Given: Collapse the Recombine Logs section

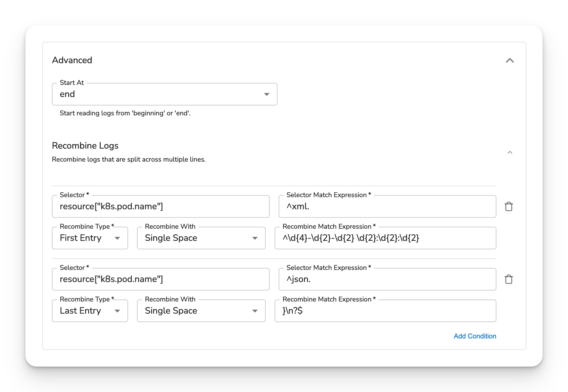Looking at the screenshot, I should [510, 152].
